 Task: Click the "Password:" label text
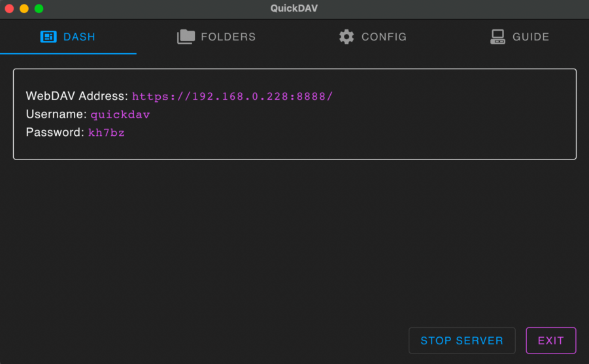tap(55, 132)
